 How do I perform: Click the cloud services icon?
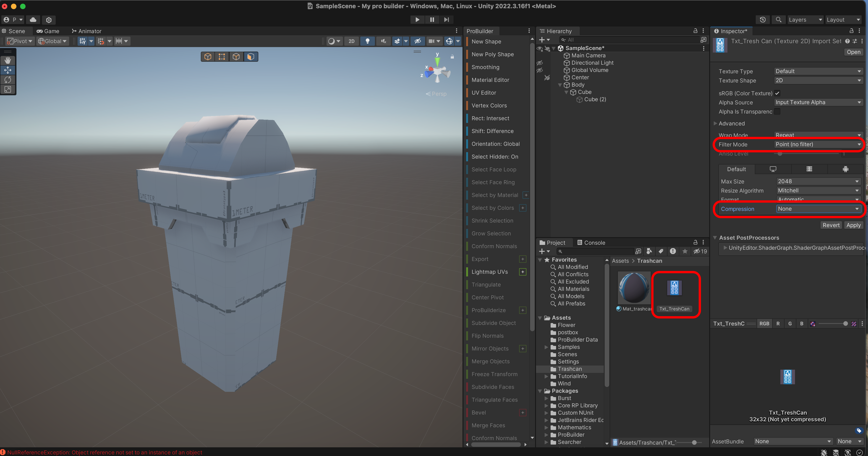coord(33,20)
